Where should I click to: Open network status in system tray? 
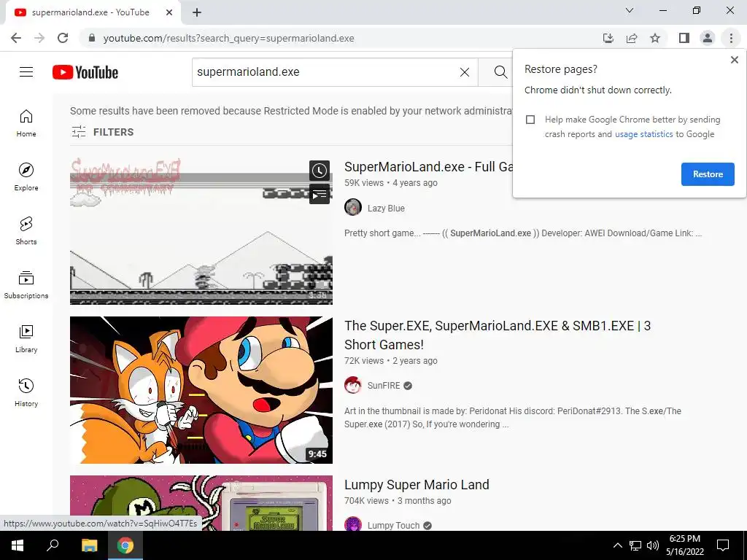click(x=635, y=545)
